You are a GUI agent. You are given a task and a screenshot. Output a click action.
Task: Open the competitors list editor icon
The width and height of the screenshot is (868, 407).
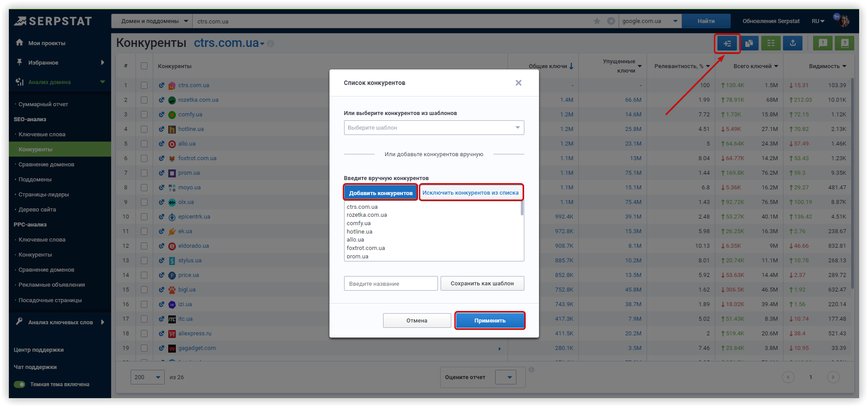[727, 43]
